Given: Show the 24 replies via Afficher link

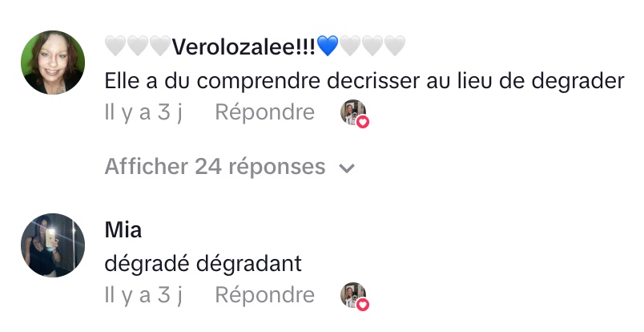Looking at the screenshot, I should [x=215, y=167].
